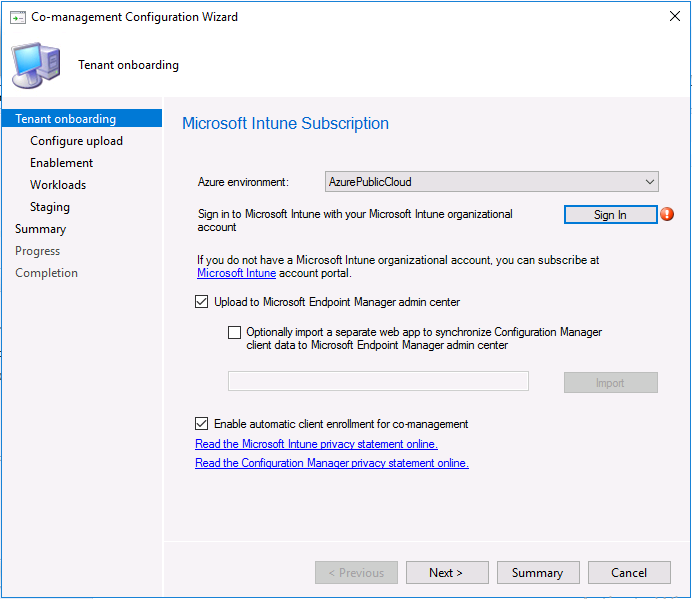The image size is (692, 599).
Task: Toggle Upload to Microsoft Endpoint Manager checkbox
Action: tap(202, 302)
